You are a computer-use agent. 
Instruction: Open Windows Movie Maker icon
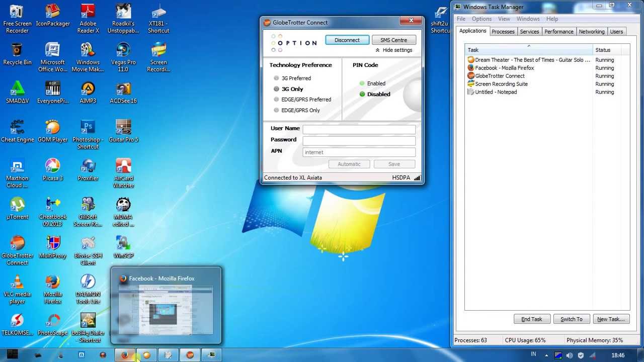(88, 57)
